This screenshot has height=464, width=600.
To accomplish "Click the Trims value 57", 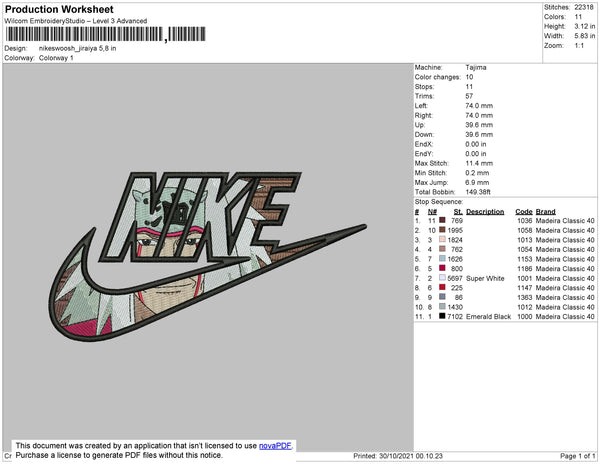I will 469,96.
